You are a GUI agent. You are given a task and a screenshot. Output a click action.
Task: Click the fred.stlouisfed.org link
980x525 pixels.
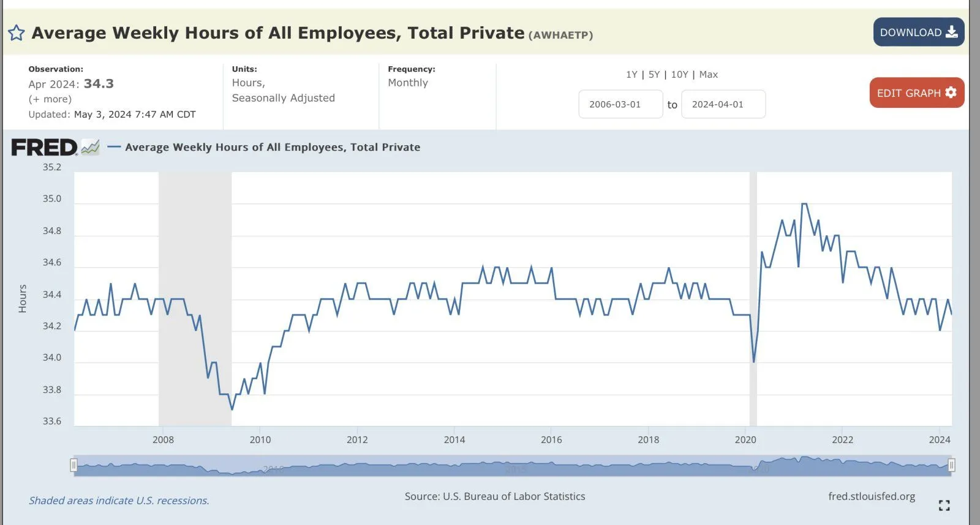(871, 496)
